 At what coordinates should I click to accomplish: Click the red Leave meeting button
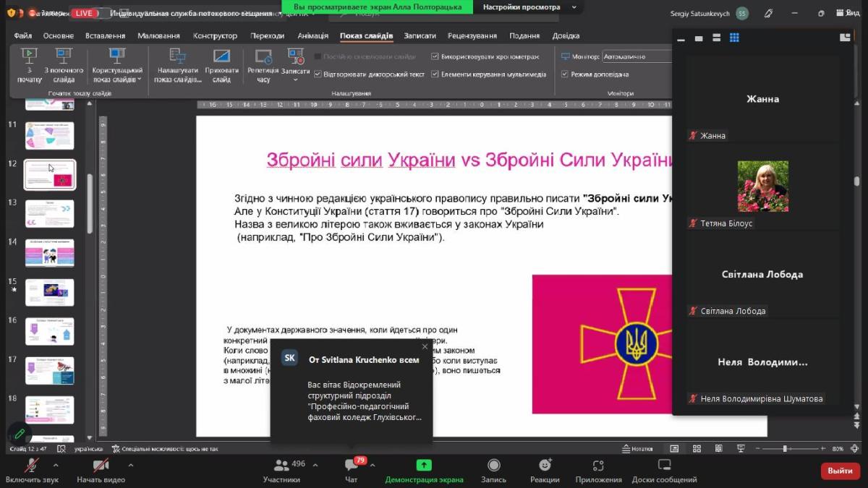click(x=840, y=471)
